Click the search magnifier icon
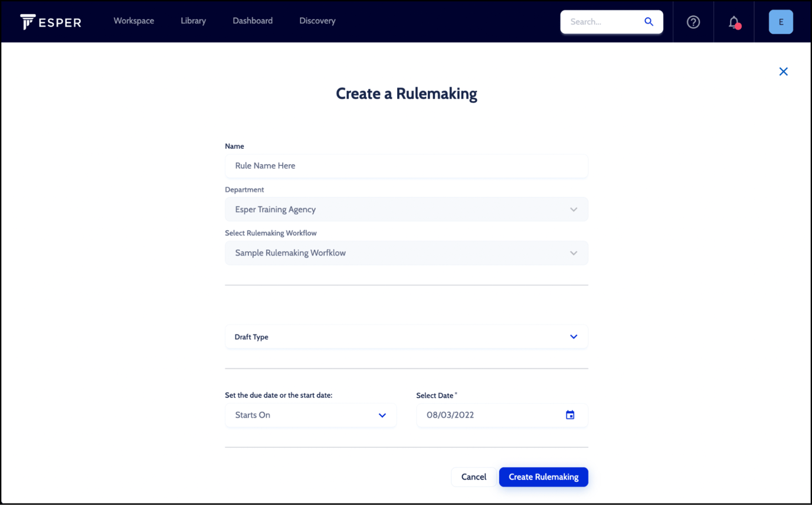 [649, 21]
